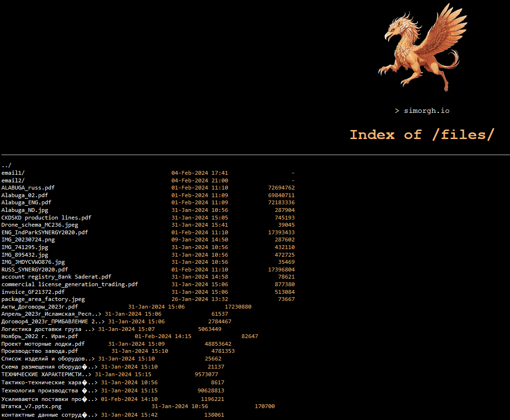Open the parent directory ../ link
Viewport: 510px width, 420px height.
6,165
